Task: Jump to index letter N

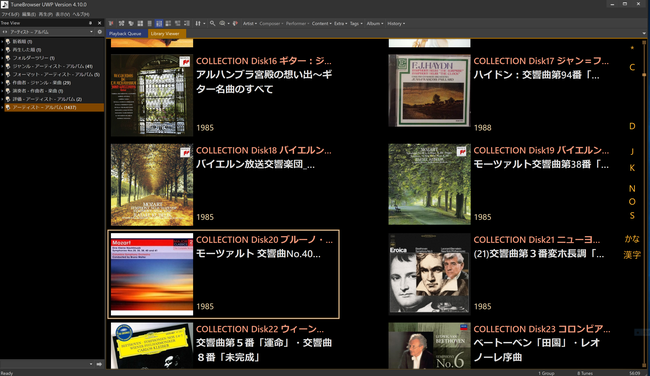Action: click(632, 189)
